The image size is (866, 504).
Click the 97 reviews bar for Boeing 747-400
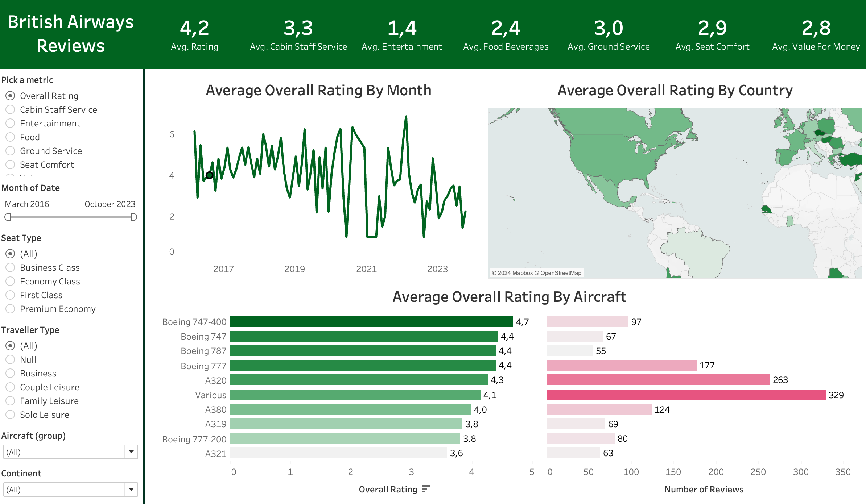[587, 322]
